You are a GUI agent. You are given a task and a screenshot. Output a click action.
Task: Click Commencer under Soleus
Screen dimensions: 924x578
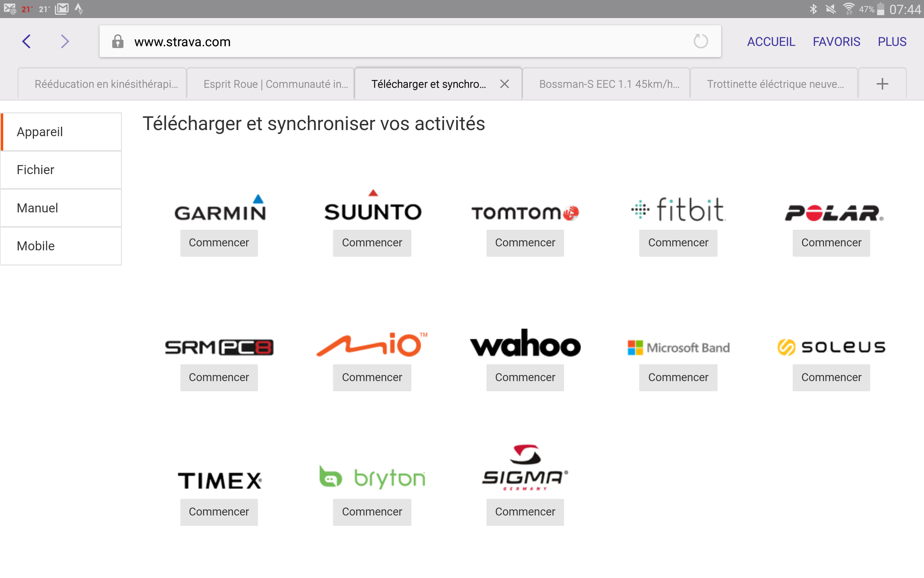point(831,377)
